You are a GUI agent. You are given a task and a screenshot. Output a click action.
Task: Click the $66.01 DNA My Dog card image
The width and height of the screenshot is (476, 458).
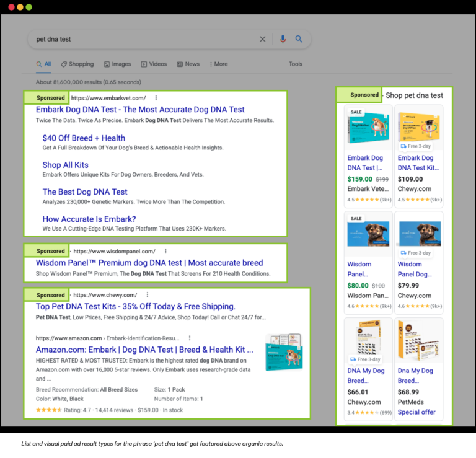[x=368, y=338]
